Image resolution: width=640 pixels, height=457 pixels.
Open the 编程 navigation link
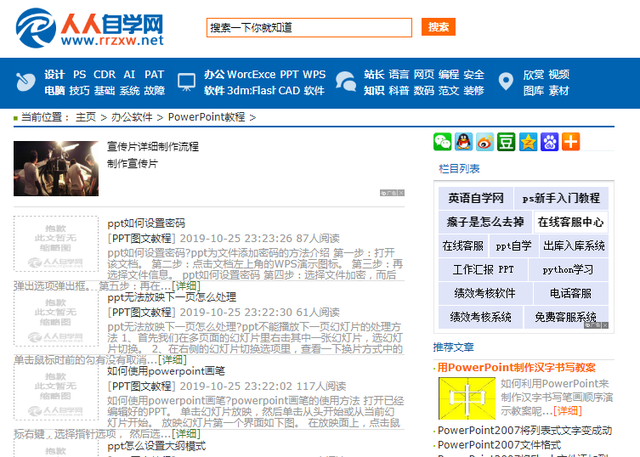(x=449, y=75)
